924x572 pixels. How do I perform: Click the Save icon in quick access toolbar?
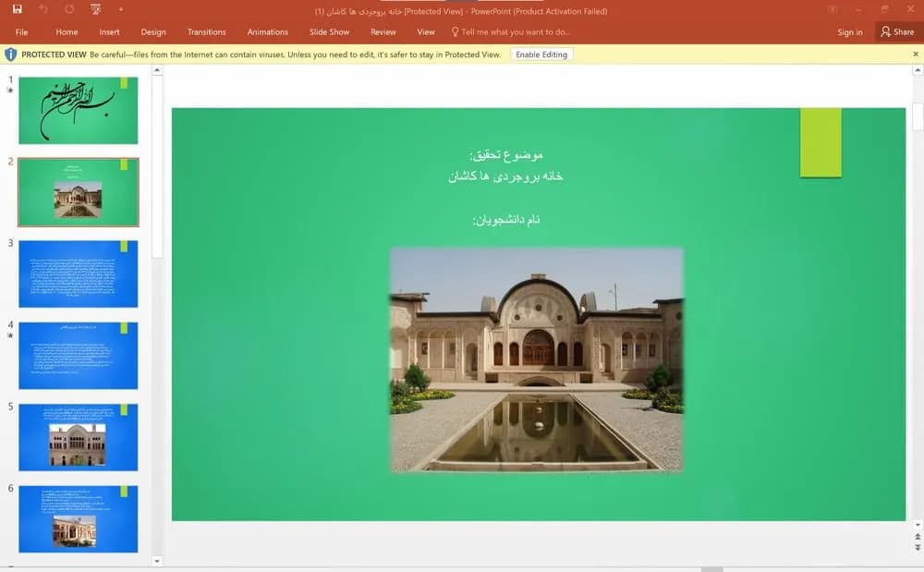click(17, 9)
